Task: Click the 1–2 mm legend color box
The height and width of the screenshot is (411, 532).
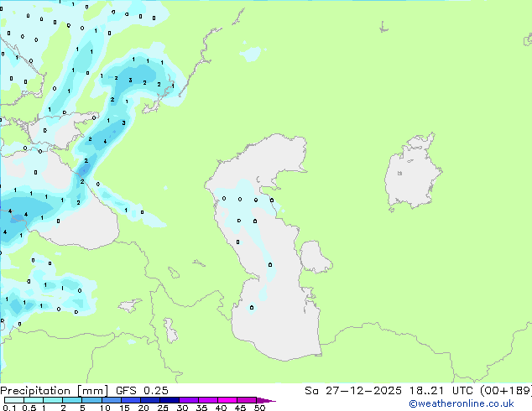Action: click(53, 400)
